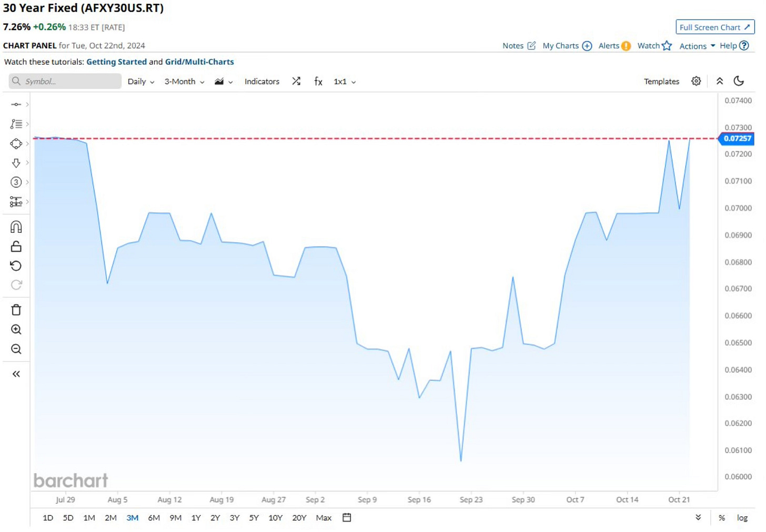Collapse the drawing toolbar double-arrow
The image size is (766, 532).
click(x=16, y=374)
